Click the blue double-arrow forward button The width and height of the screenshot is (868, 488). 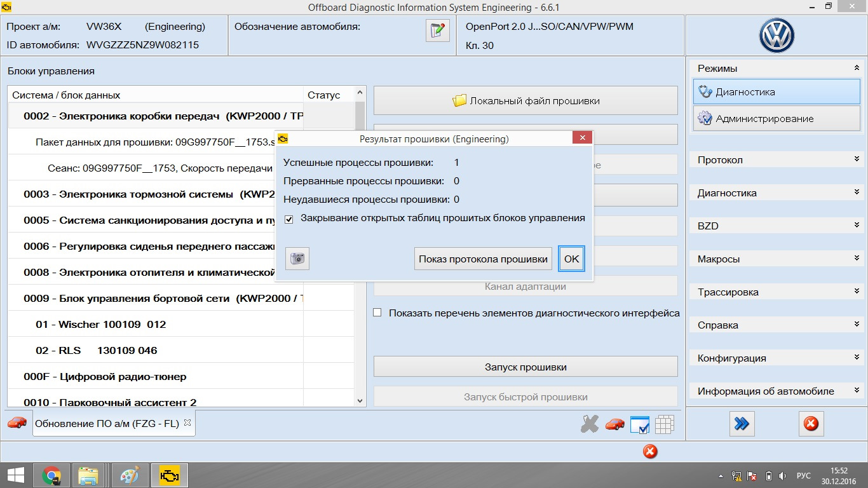[x=742, y=423]
